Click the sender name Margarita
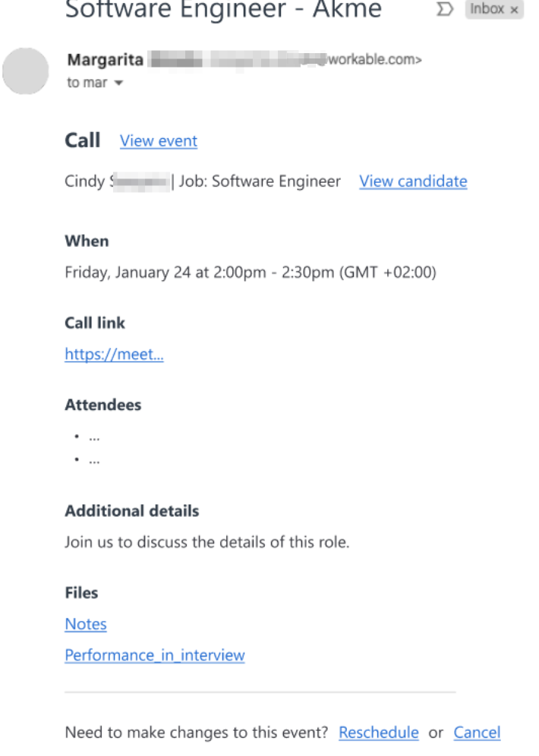 [x=105, y=60]
